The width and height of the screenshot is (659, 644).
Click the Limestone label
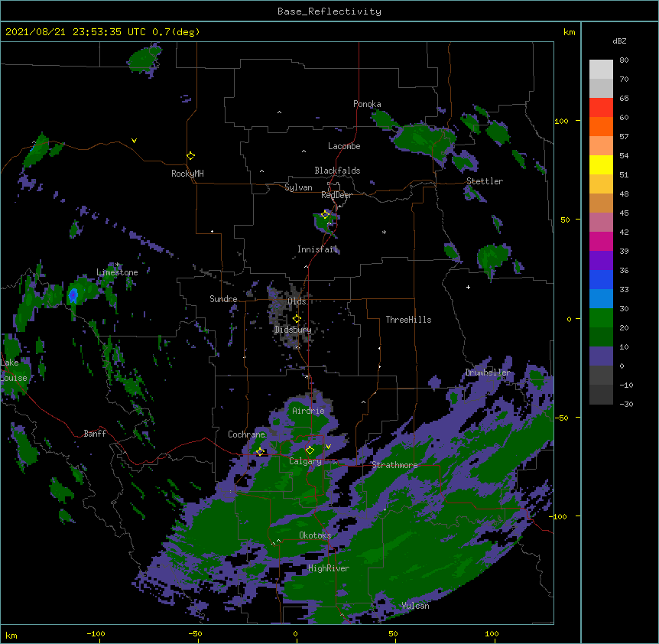click(117, 272)
